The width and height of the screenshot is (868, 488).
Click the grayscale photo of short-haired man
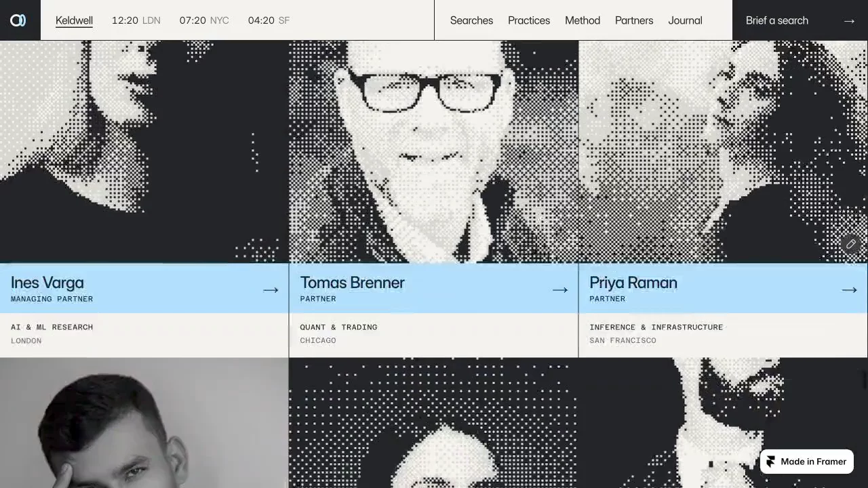coord(144,423)
